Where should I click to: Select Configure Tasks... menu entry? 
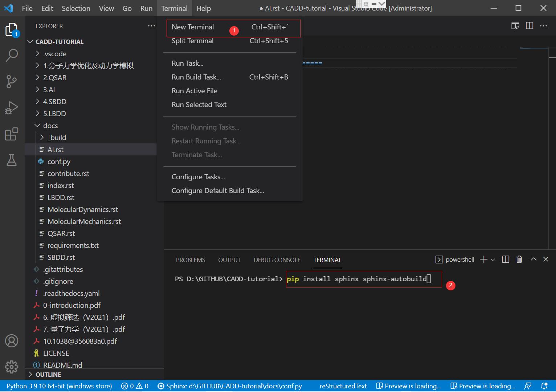click(x=230, y=177)
